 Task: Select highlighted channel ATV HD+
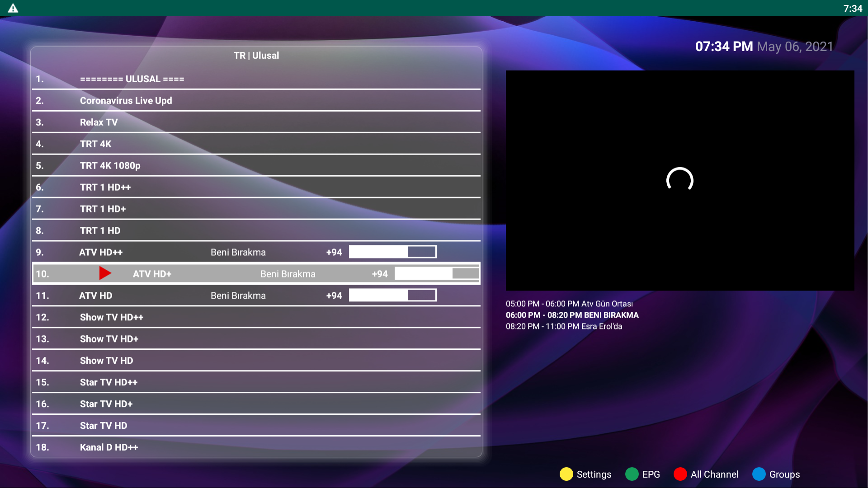pyautogui.click(x=256, y=274)
